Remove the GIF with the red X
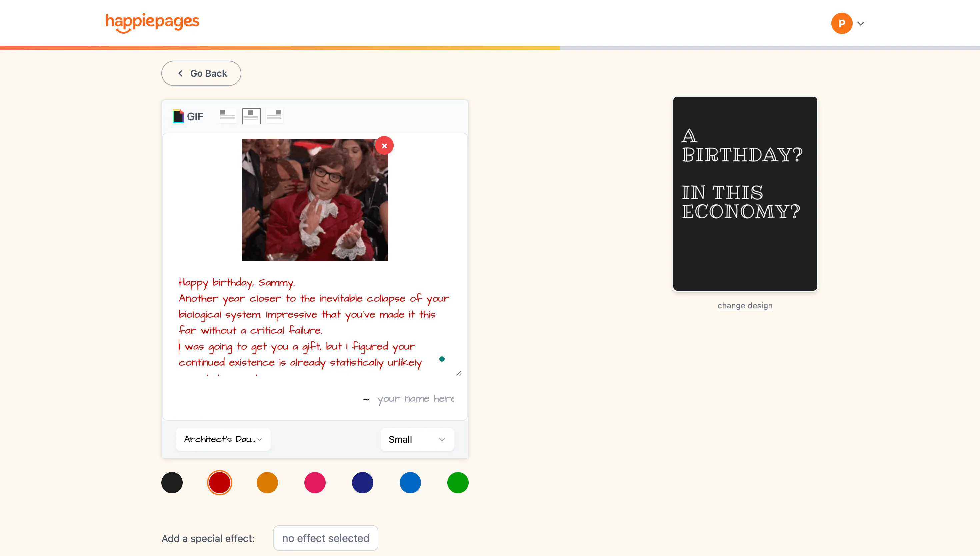 click(x=384, y=145)
